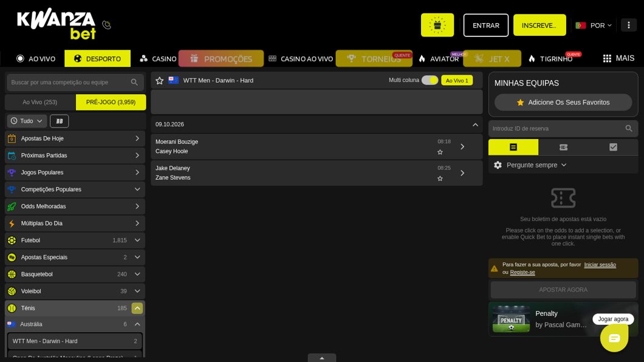
Task: Star the Jake Delaney vs Zane Stevens match
Action: (440, 179)
